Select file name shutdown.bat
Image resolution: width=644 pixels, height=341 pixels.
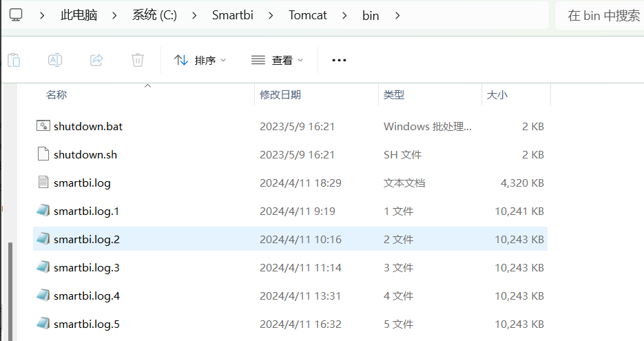pos(88,126)
